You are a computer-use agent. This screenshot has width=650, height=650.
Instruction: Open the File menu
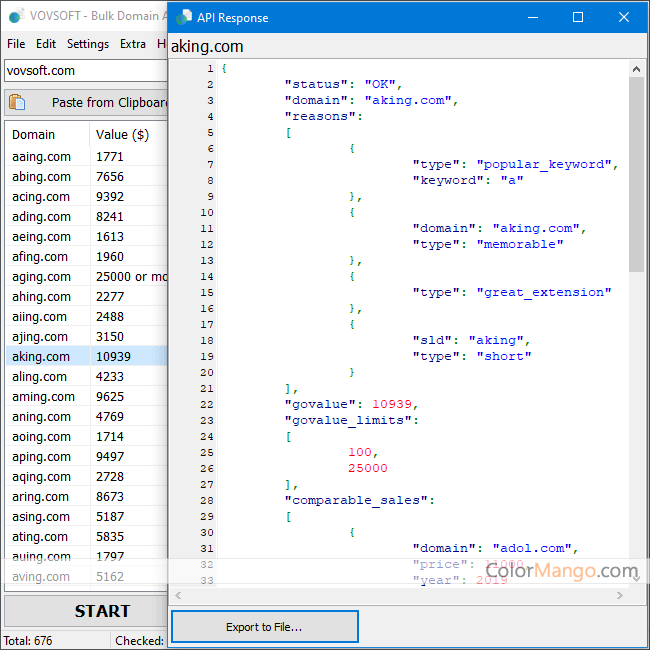coord(16,44)
